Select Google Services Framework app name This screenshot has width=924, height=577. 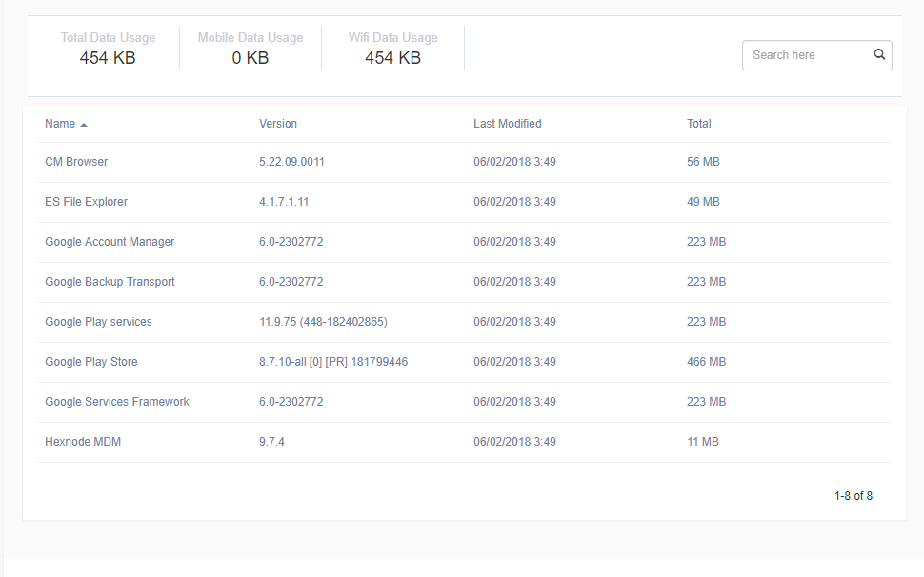(117, 402)
